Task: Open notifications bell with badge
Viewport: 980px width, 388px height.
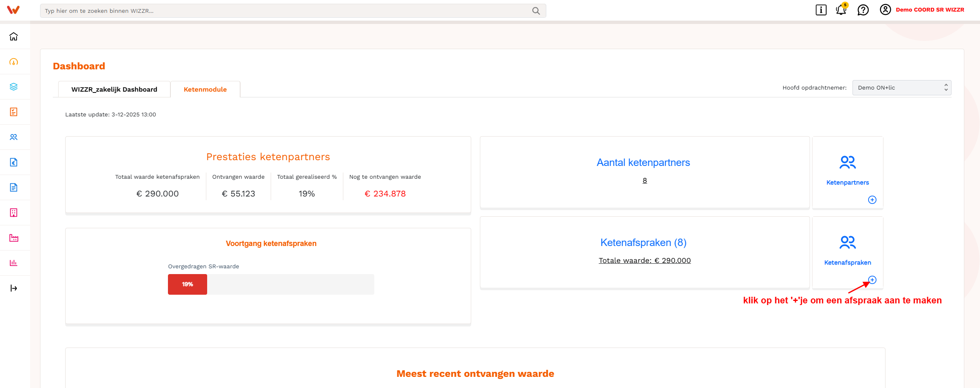Action: tap(841, 9)
